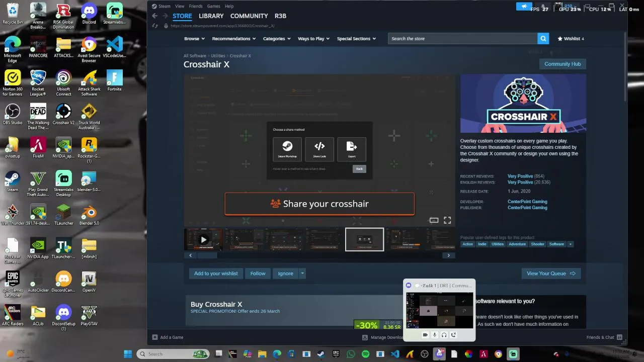Open Friends & Chat in Steam
This screenshot has width=644, height=362.
coord(605,337)
